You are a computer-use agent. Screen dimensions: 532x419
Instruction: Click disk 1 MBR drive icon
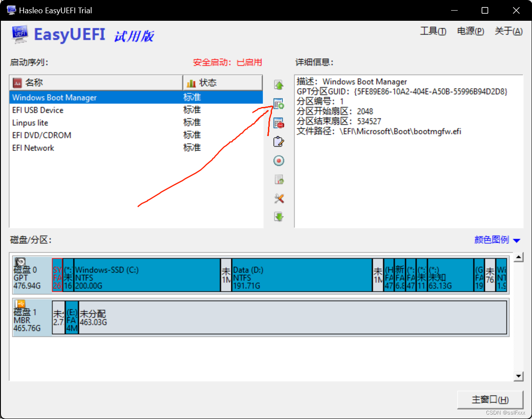coord(20,304)
